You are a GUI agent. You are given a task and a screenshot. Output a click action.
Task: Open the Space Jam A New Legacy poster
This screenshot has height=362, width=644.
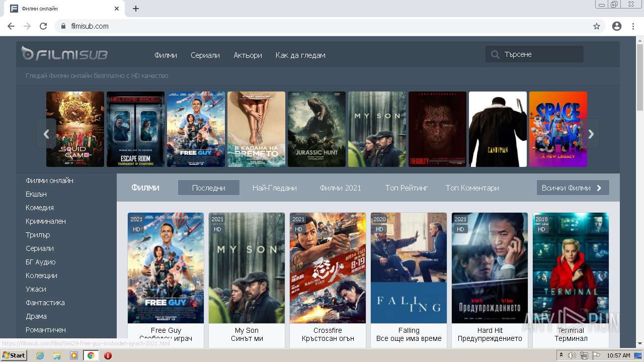(558, 129)
